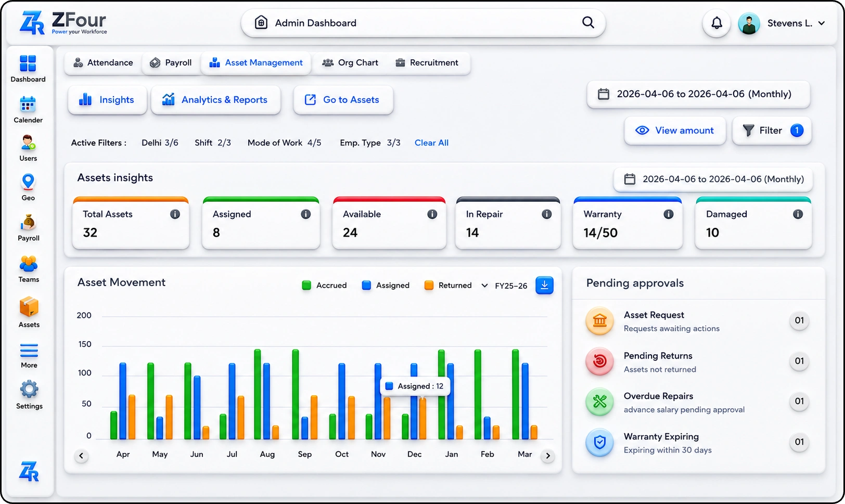Click the Pending Returns count badge 01
Image resolution: width=845 pixels, height=504 pixels.
pyautogui.click(x=799, y=361)
